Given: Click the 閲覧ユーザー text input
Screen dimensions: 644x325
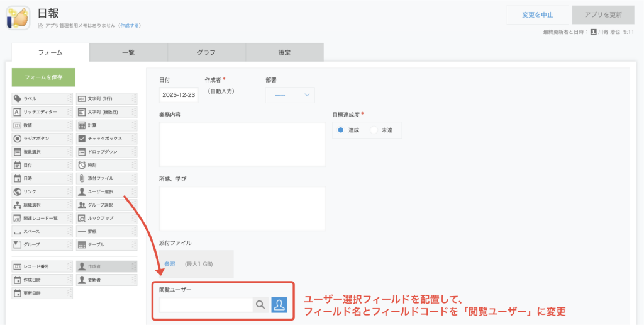Looking at the screenshot, I should pyautogui.click(x=206, y=305).
